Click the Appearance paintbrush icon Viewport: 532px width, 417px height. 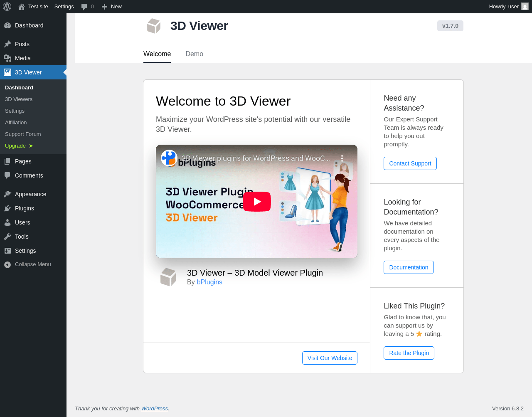pos(7,194)
